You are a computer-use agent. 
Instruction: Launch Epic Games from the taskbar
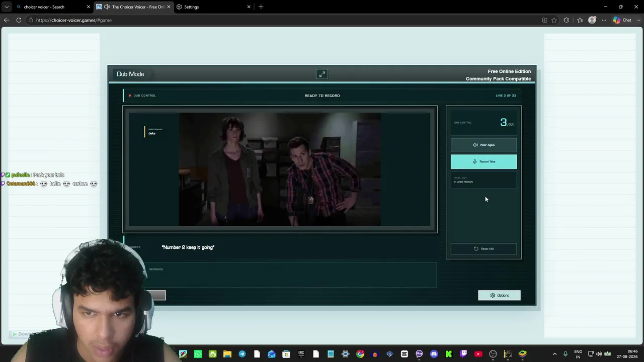pos(301,354)
